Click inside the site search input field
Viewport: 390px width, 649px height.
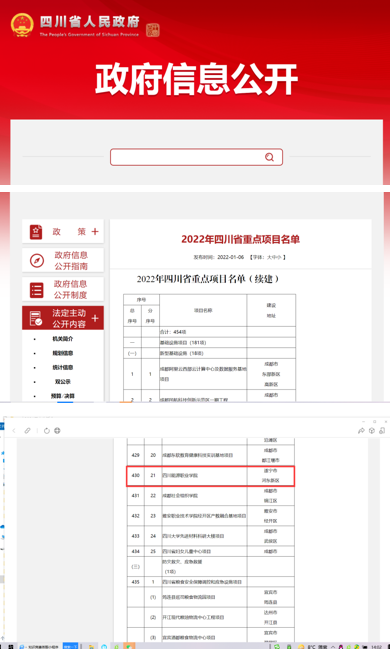tap(196, 157)
